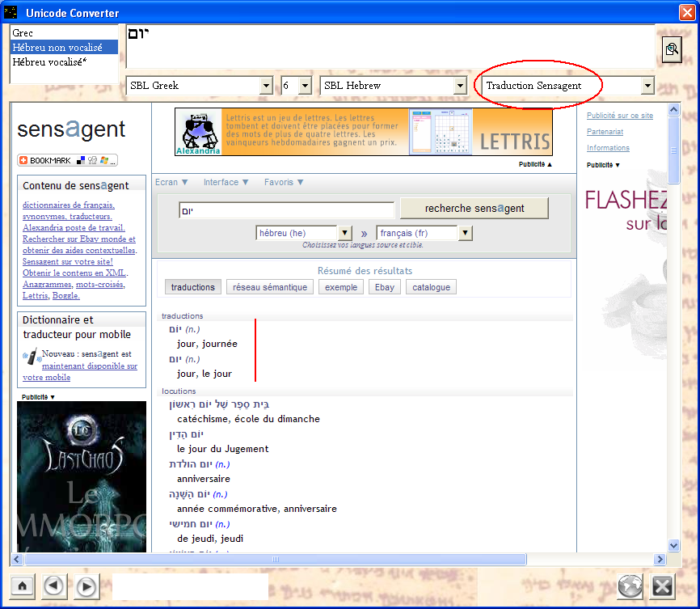Click the translation 'jour, journée'
Viewport: 700px width, 609px height.
(x=207, y=344)
